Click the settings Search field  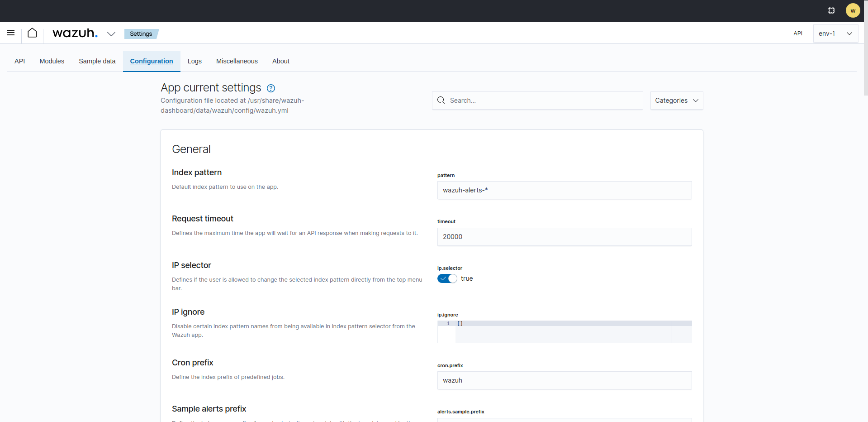pyautogui.click(x=537, y=101)
